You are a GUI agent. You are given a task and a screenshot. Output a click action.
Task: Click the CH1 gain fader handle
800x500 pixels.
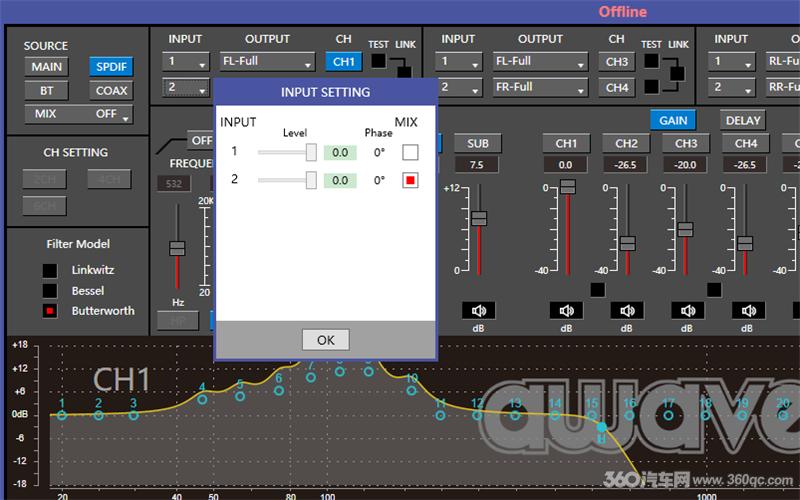coord(568,187)
